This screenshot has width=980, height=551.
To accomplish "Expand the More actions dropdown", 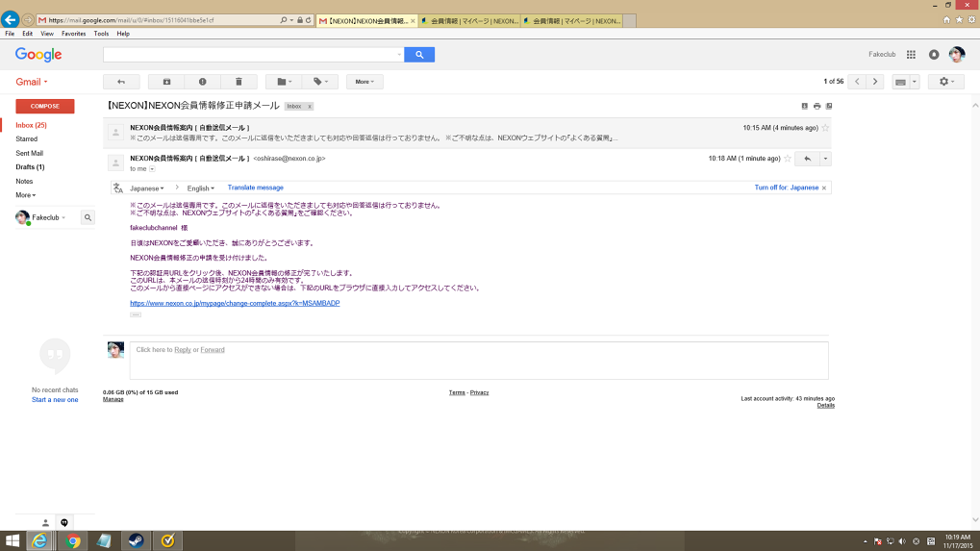I will pos(364,82).
